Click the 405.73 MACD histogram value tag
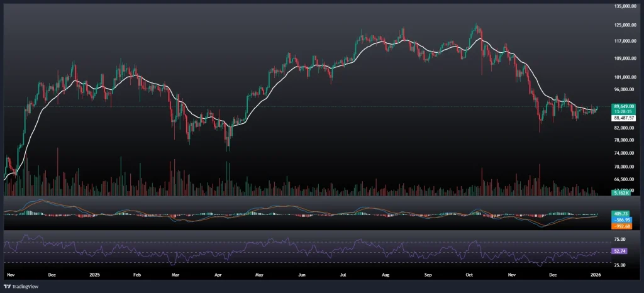Viewport: 644px width, 293px height. [621, 214]
